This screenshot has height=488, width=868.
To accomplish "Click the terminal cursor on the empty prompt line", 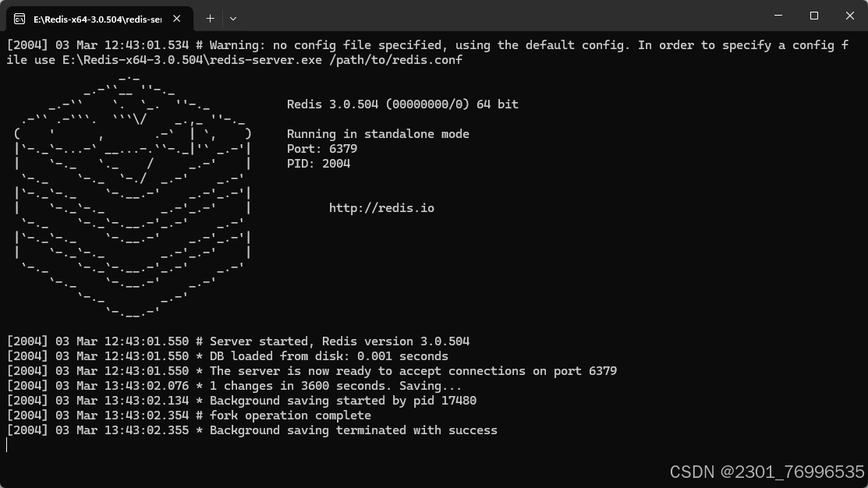I will (7, 445).
